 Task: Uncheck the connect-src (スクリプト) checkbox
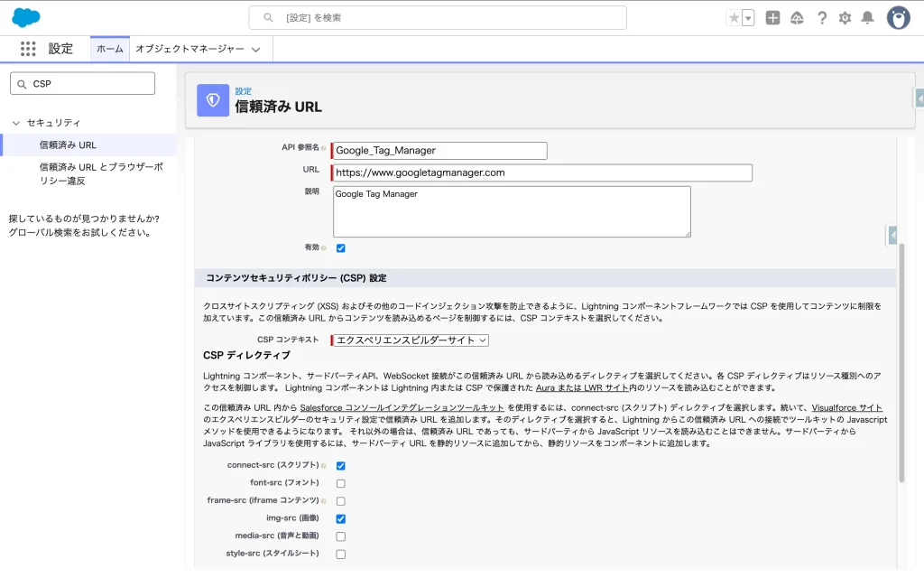click(341, 466)
